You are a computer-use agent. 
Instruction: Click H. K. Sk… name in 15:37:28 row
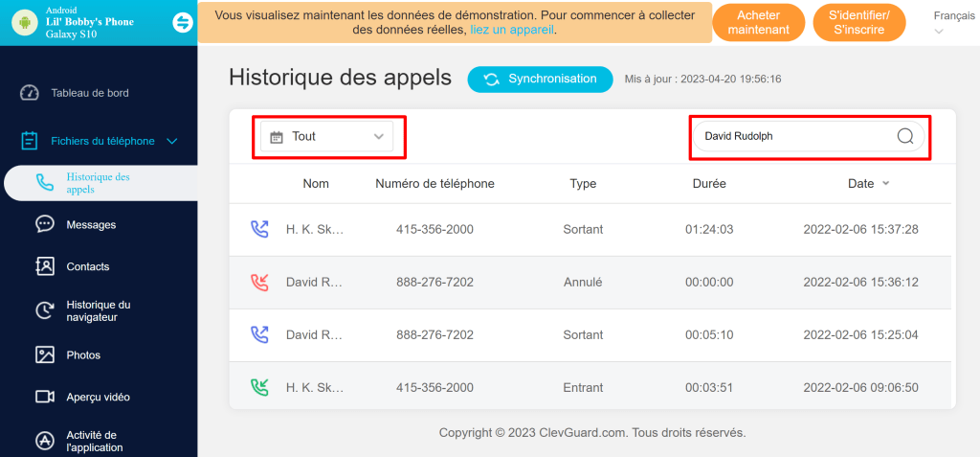click(x=315, y=229)
